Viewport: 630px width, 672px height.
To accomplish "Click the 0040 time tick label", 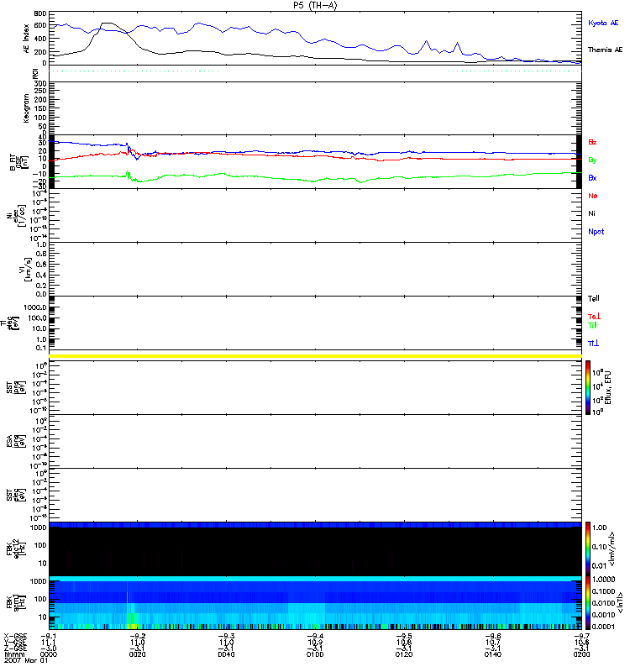I will click(226, 654).
